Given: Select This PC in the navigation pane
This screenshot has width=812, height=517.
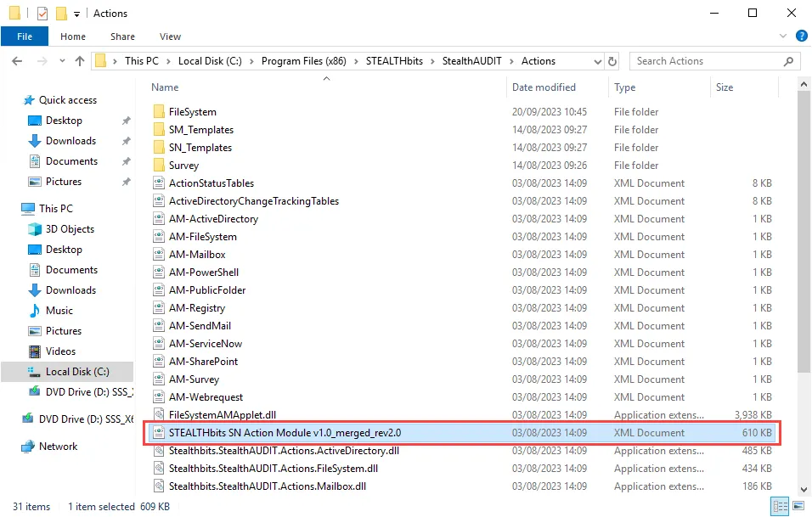Looking at the screenshot, I should [56, 208].
